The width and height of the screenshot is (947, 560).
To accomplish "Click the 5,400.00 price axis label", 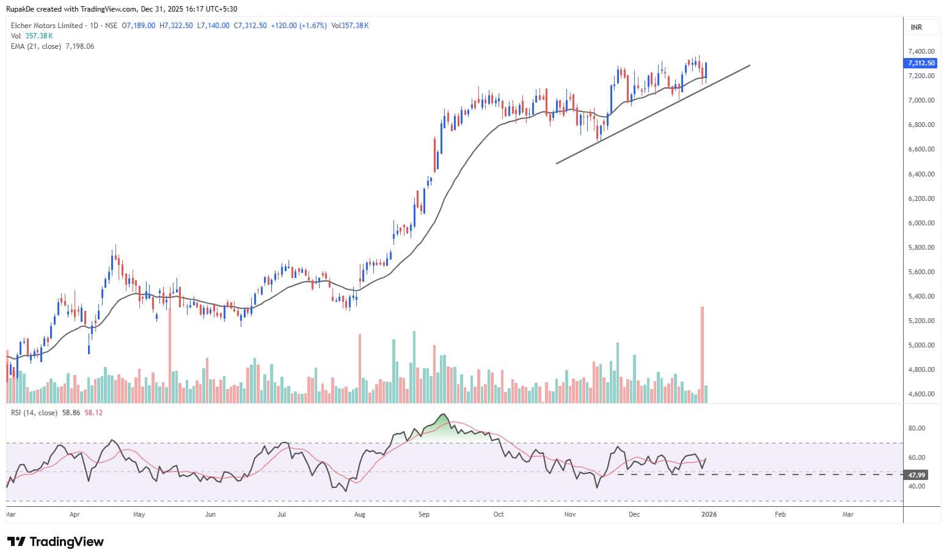I will (x=921, y=296).
